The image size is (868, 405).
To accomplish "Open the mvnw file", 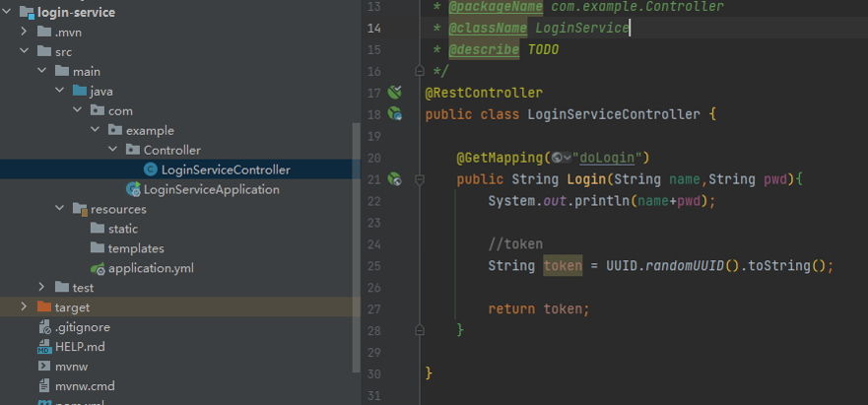I will [x=71, y=367].
